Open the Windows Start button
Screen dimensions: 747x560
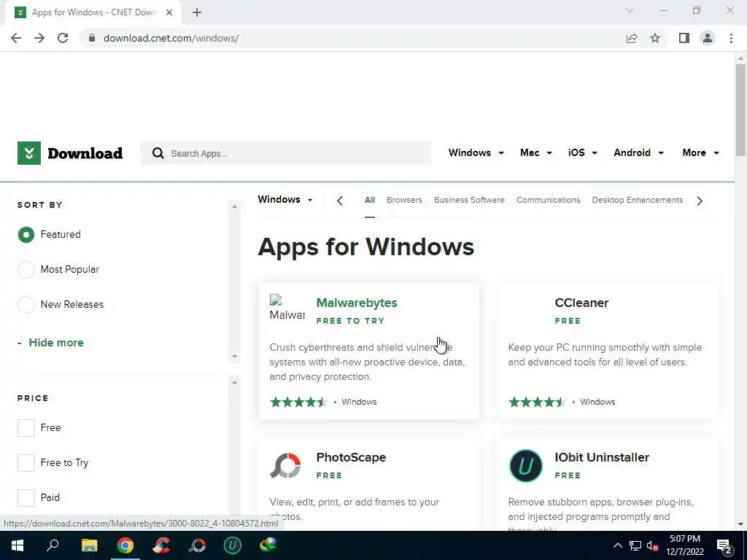coord(18,545)
